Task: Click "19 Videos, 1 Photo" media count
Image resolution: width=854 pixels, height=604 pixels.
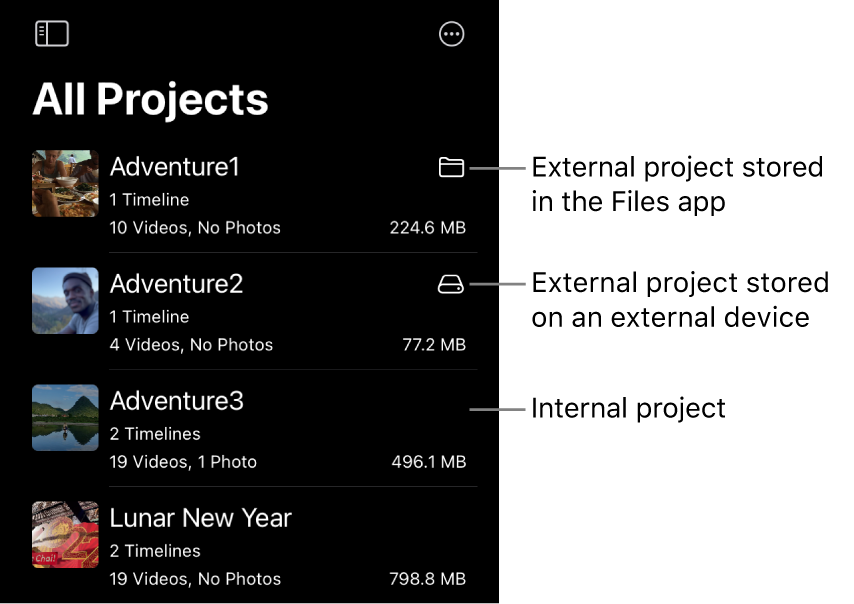Action: [183, 462]
